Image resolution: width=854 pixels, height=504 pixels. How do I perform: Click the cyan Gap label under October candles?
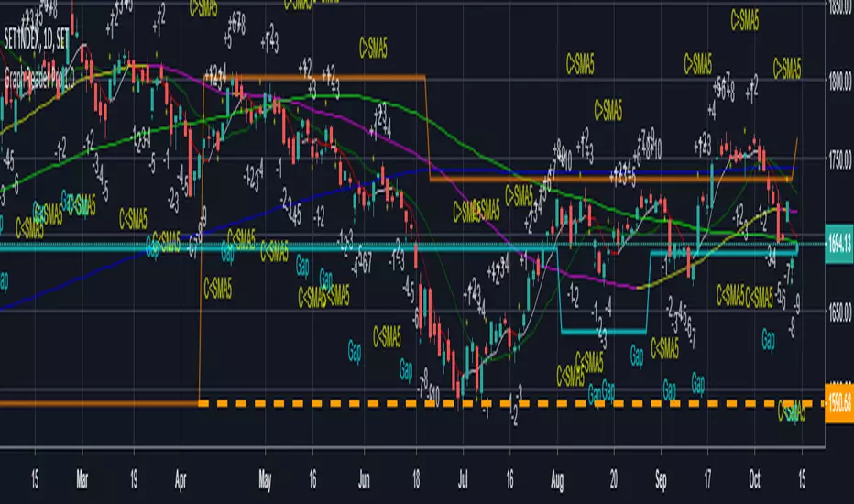coord(769,340)
